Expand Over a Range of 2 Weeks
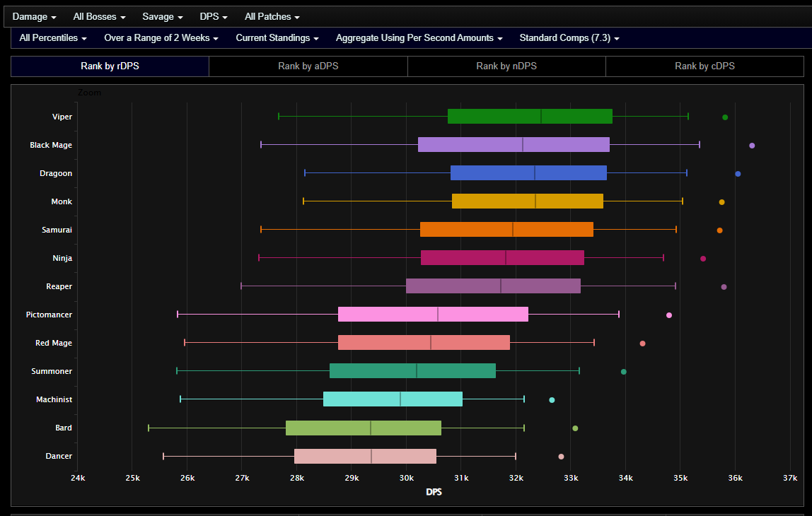 click(161, 37)
